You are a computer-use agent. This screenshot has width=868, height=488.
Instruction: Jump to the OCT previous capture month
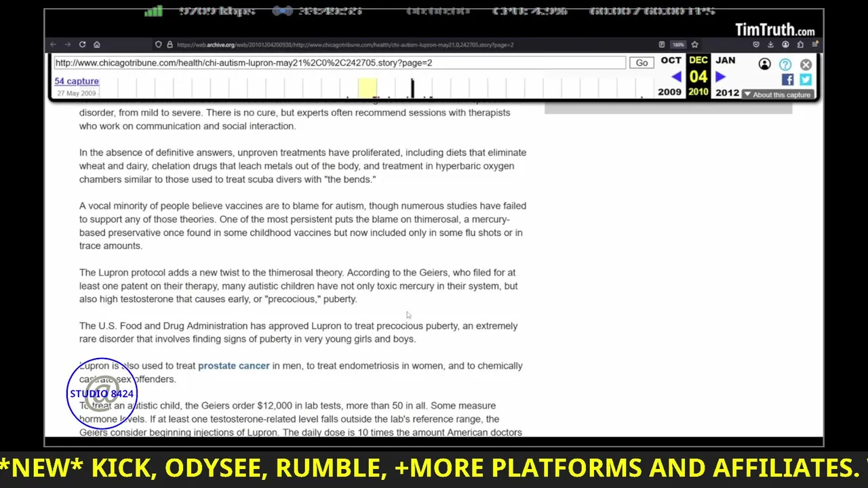click(x=671, y=60)
